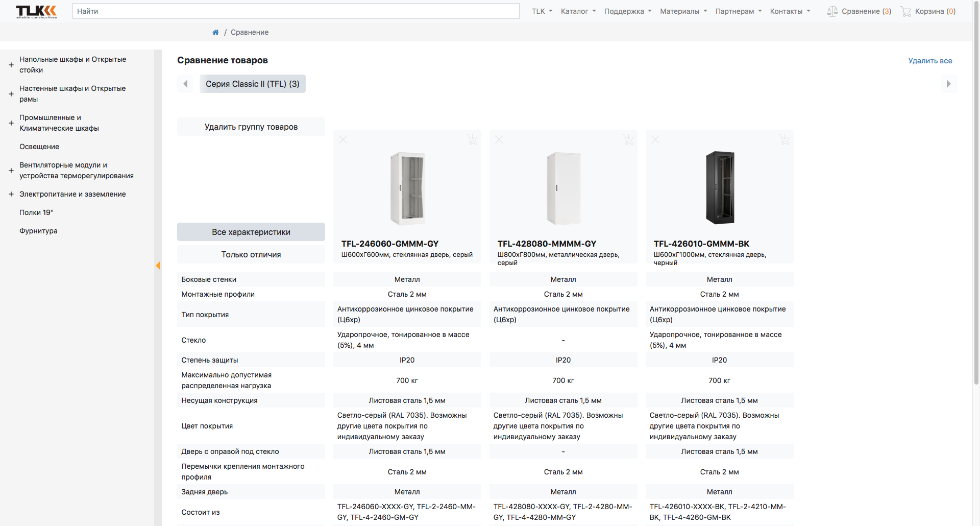Screen dimensions: 980x526
Task: Add TFL-246060-GMMM-GY to cart via cart icon
Action: pos(472,139)
